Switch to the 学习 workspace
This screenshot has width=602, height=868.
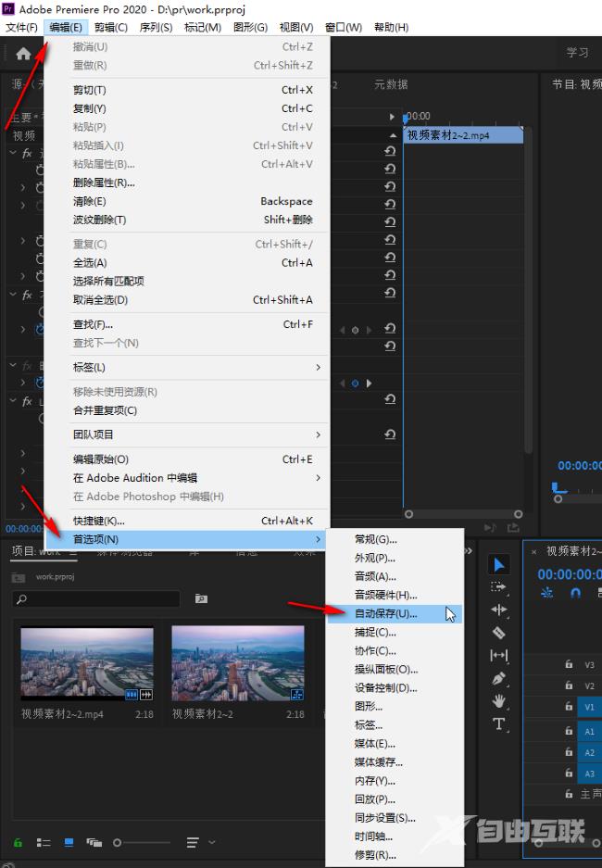tap(577, 53)
